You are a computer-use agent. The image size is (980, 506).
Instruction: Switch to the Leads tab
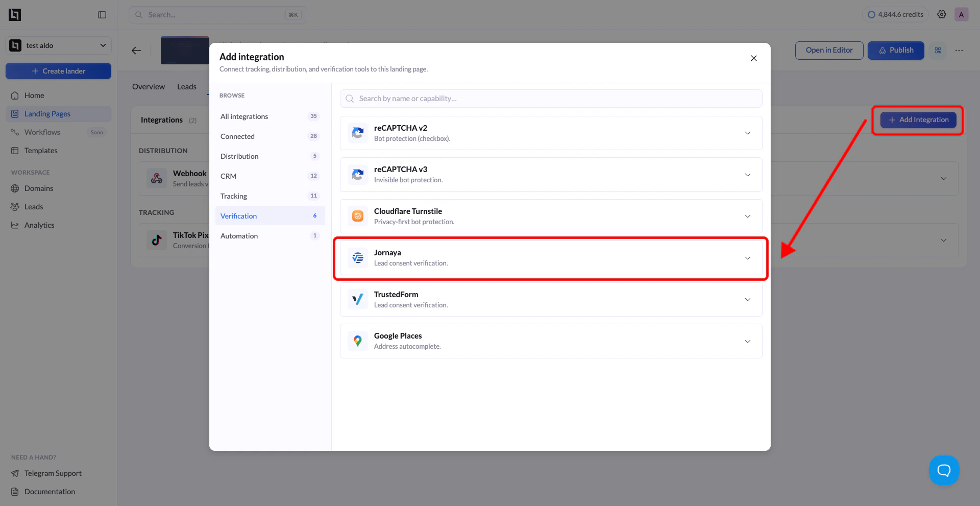pos(187,87)
